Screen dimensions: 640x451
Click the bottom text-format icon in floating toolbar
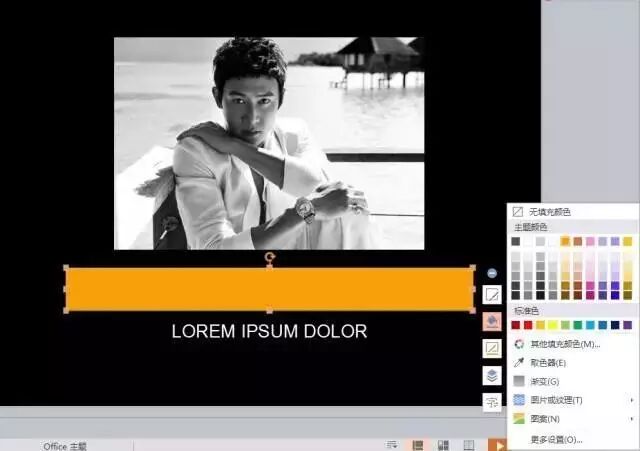492,402
